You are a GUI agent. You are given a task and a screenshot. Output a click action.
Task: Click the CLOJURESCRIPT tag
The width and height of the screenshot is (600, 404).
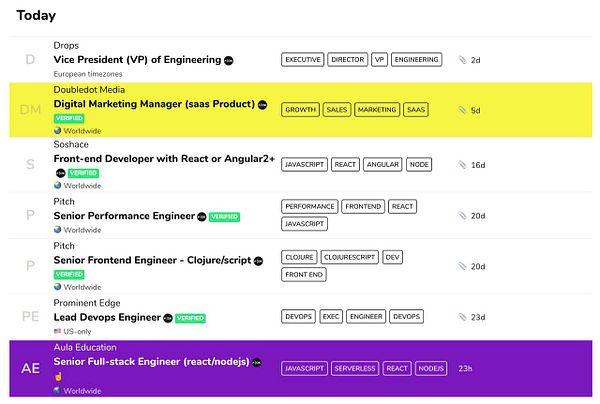point(351,257)
